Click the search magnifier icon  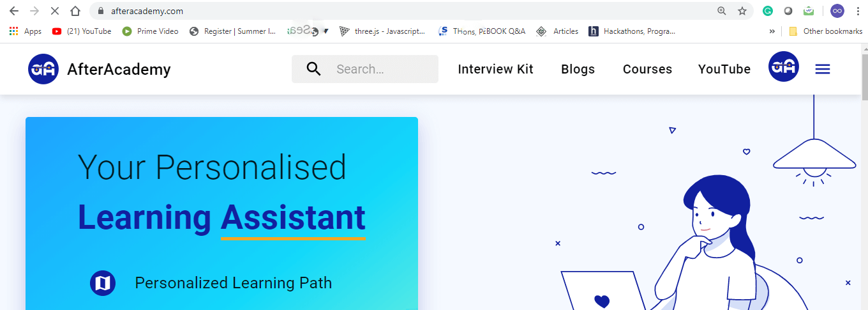pos(313,69)
